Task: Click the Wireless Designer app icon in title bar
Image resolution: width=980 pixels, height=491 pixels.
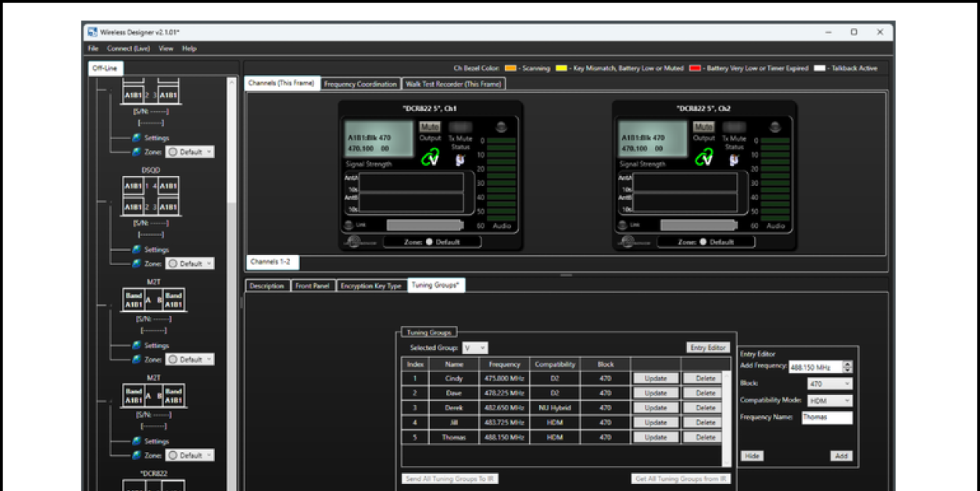Action: (x=92, y=32)
